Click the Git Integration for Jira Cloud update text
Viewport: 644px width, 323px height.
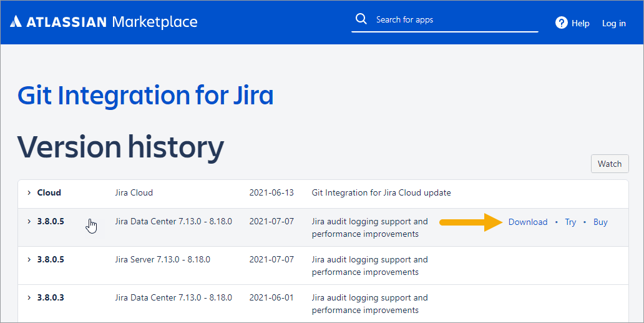click(381, 193)
